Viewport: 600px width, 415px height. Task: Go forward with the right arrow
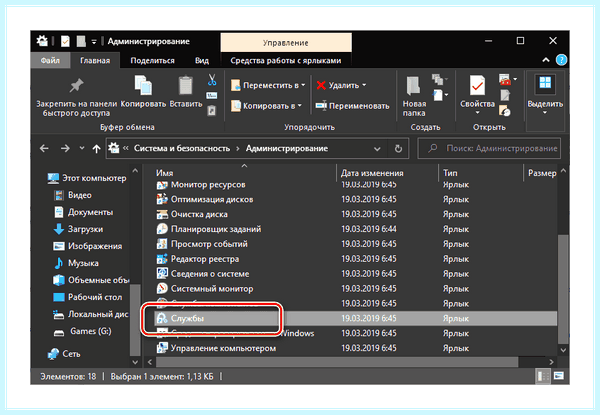(x=65, y=148)
